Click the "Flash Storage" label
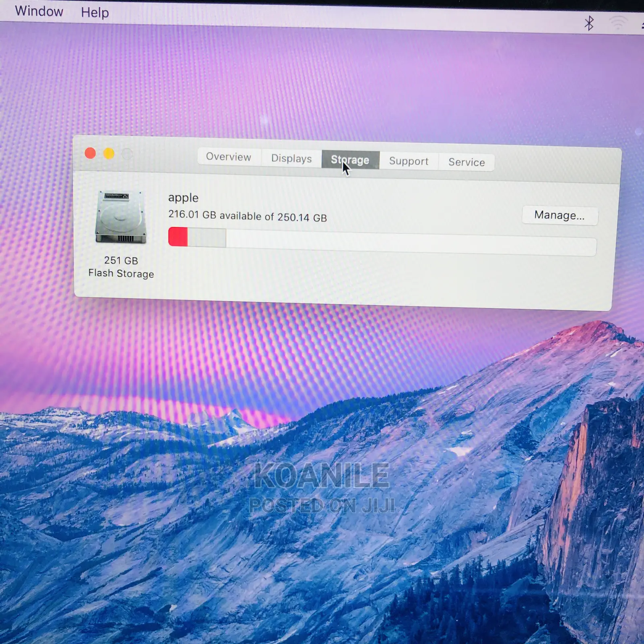 point(121,273)
